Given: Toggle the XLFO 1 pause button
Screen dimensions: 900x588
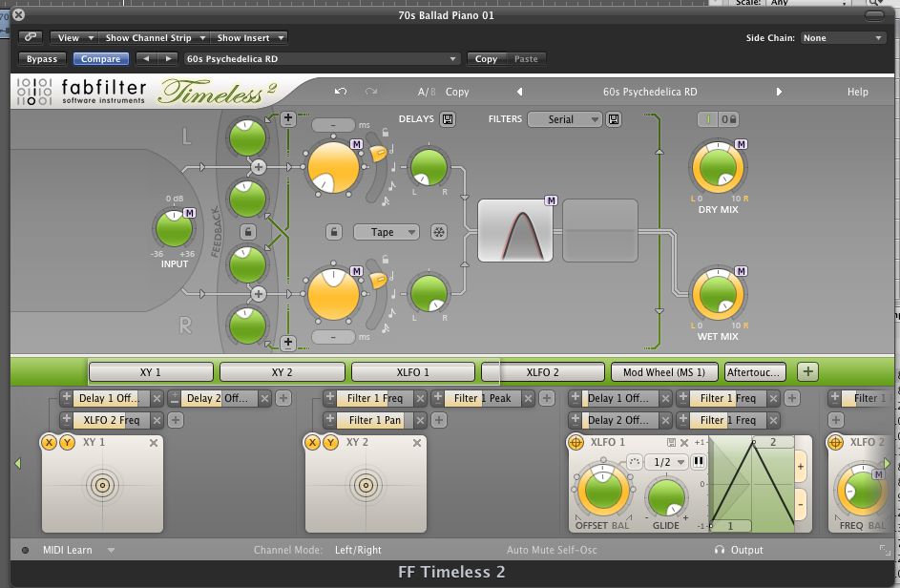Looking at the screenshot, I should (699, 462).
